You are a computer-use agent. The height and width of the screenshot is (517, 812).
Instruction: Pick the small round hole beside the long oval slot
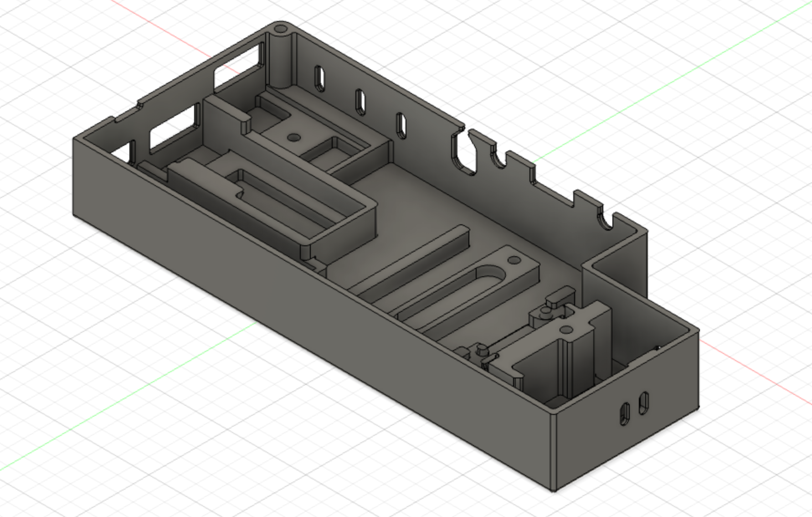514,260
